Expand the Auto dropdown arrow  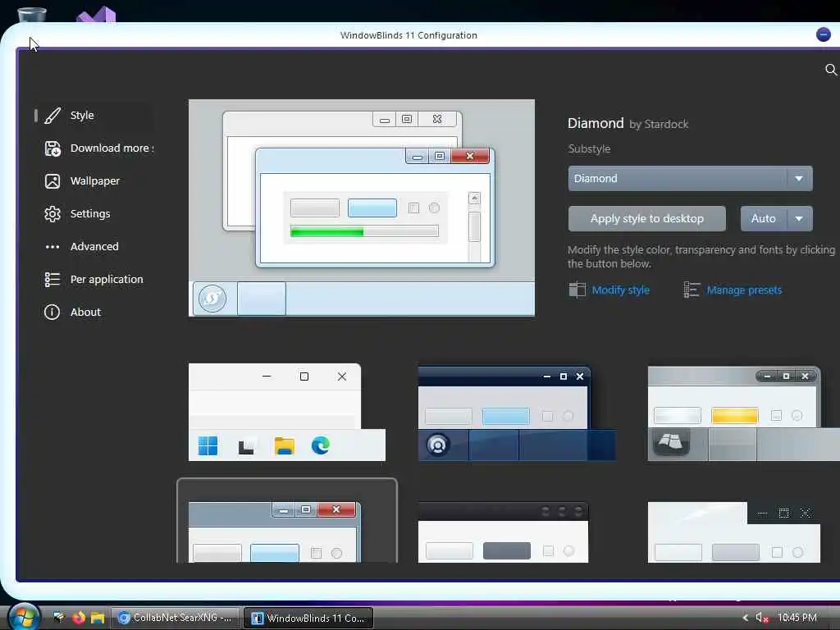[x=799, y=218]
